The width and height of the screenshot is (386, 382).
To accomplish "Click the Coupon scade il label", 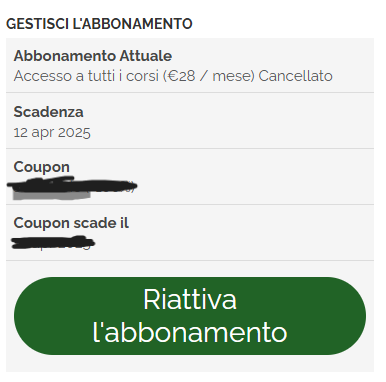I will pyautogui.click(x=71, y=223).
